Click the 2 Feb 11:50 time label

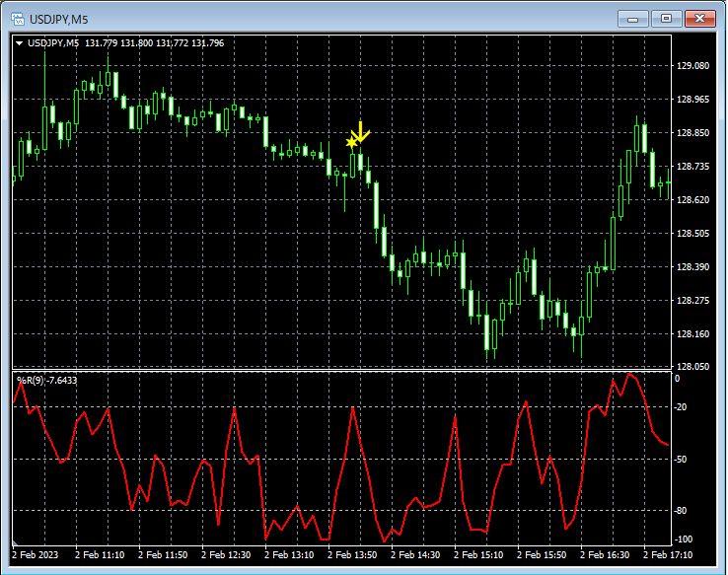tap(163, 555)
